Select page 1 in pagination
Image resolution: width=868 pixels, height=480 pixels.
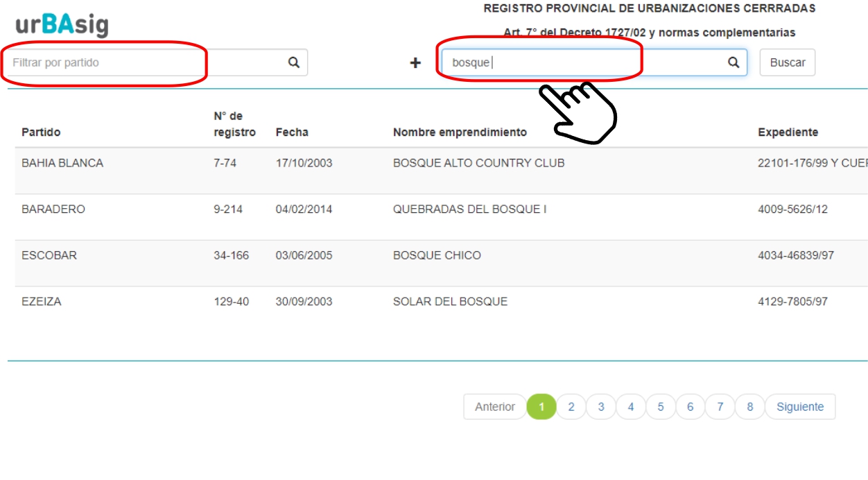point(541,407)
